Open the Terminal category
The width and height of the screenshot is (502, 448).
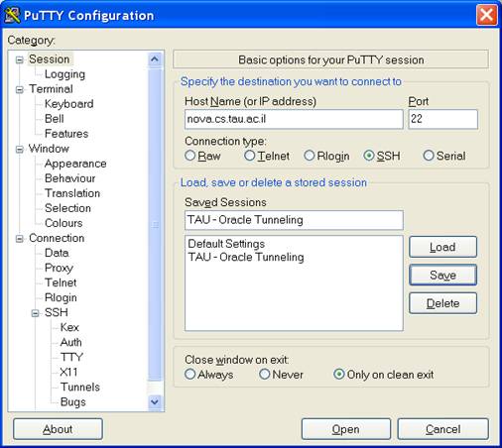coord(51,89)
